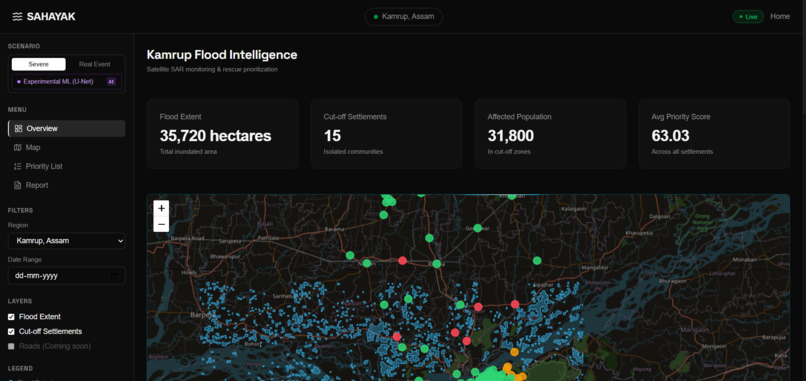
Task: Enable Experimental ML (U-Net) mode
Action: click(67, 82)
